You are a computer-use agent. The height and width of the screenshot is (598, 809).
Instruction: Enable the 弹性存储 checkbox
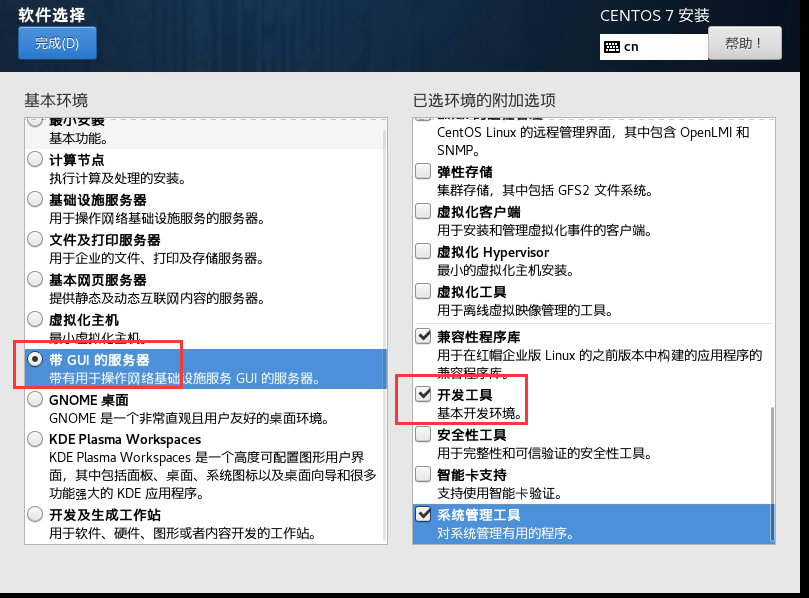[423, 171]
